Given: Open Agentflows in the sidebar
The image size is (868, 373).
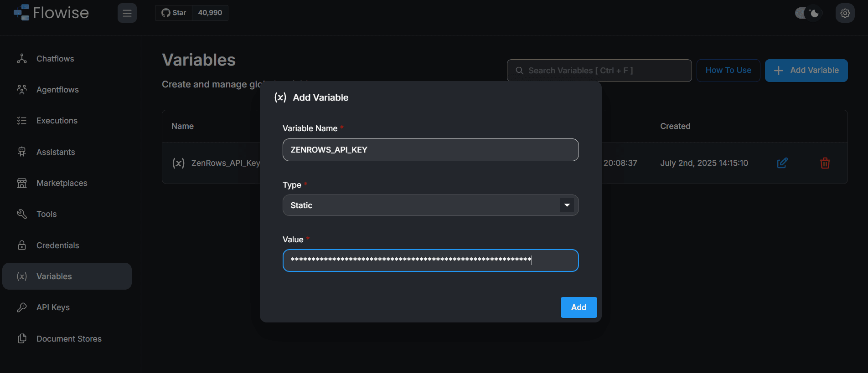Looking at the screenshot, I should click(67, 90).
